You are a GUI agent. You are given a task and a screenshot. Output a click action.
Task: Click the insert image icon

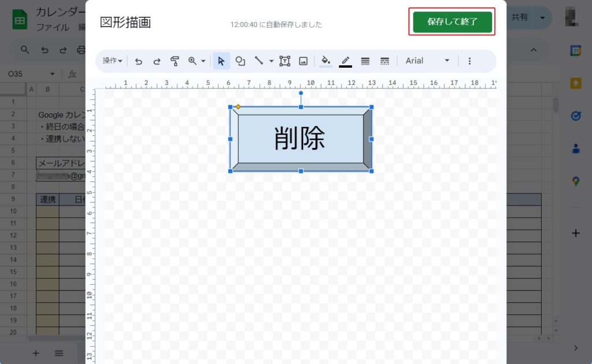click(303, 61)
